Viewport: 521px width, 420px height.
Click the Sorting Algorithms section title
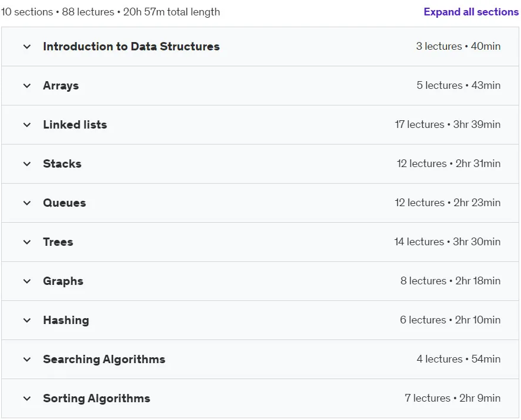click(x=97, y=399)
